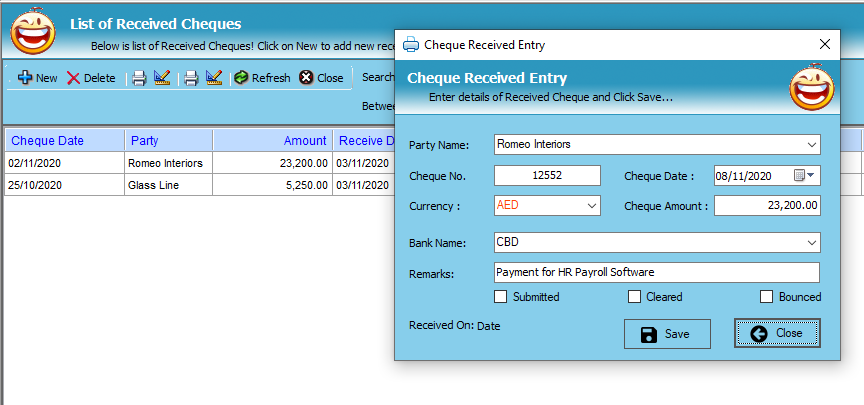
Task: Select the Glass Line row in the list
Action: point(150,185)
